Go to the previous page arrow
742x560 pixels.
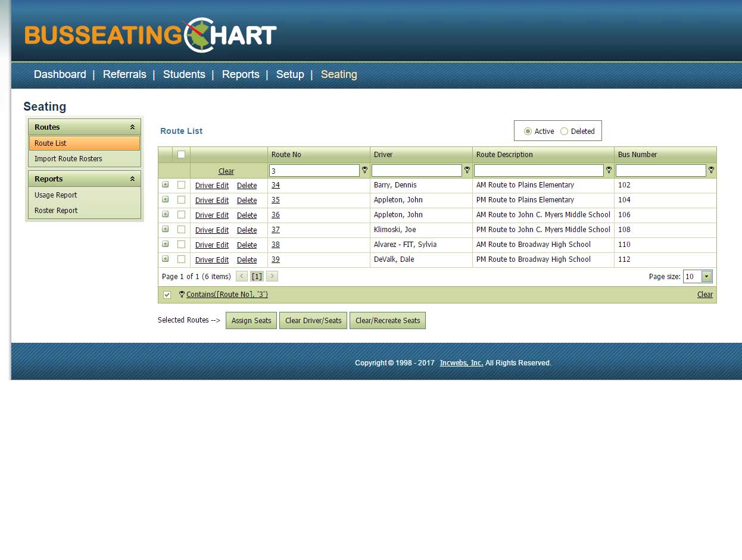coord(242,276)
